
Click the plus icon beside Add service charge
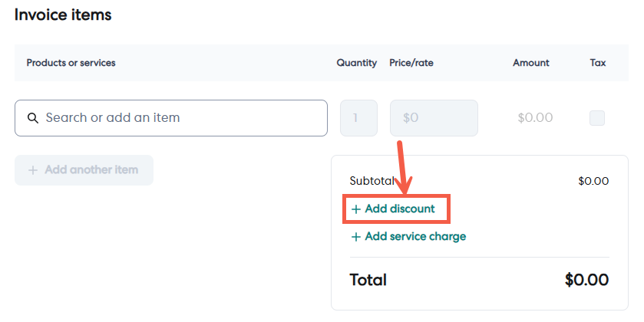(355, 237)
